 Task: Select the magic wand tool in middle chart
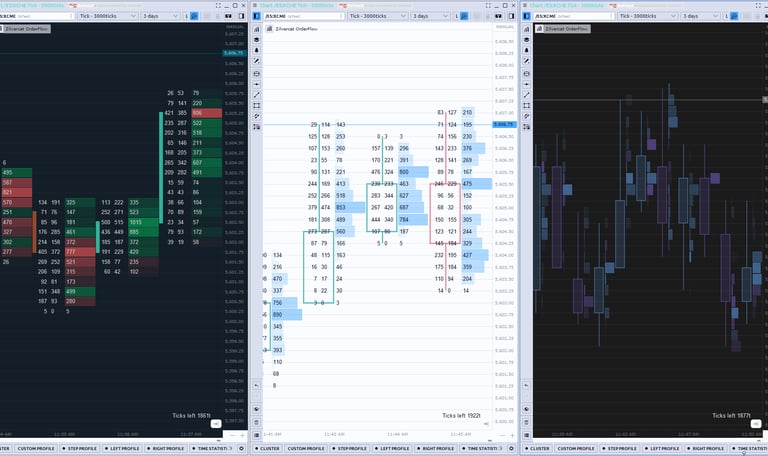[256, 61]
